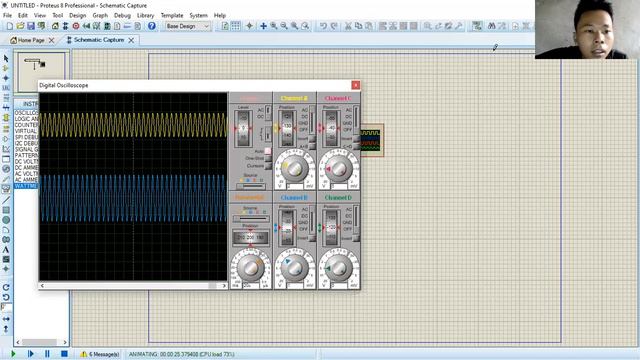Open the Debug menu
Viewport: 640px width, 360px height.
122,16
